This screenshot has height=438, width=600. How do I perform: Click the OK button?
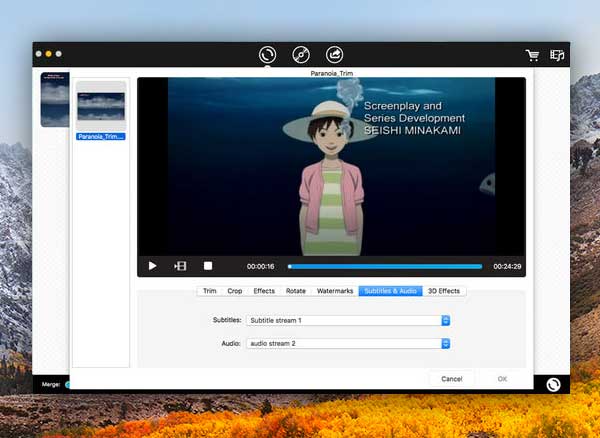point(502,379)
